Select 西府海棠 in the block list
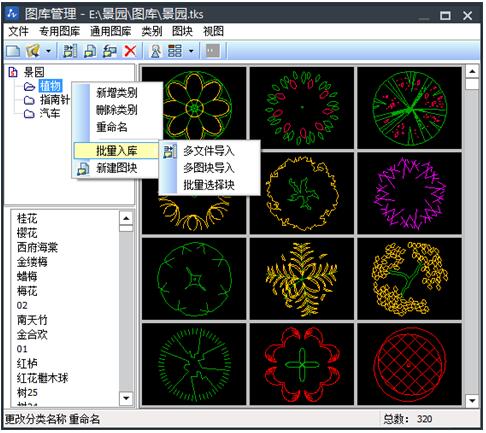Viewport: 486px width, 433px height. pyautogui.click(x=37, y=248)
